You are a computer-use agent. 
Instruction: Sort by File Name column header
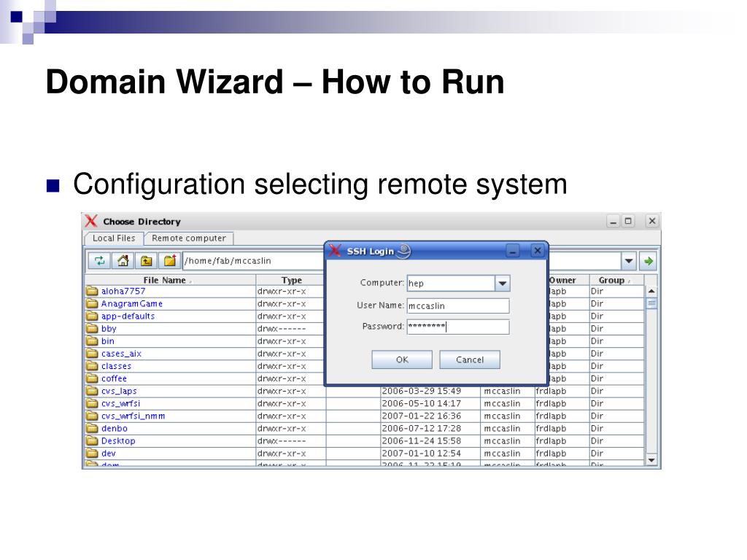point(171,280)
